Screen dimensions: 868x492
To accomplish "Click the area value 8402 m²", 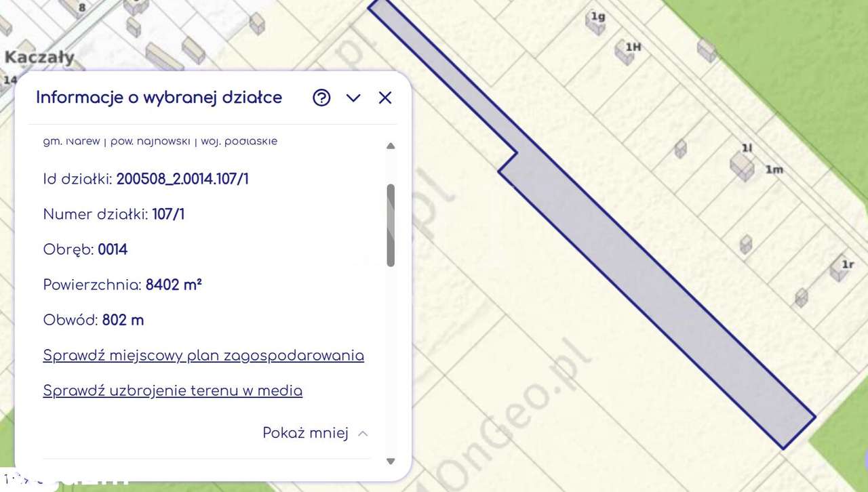I will [174, 285].
